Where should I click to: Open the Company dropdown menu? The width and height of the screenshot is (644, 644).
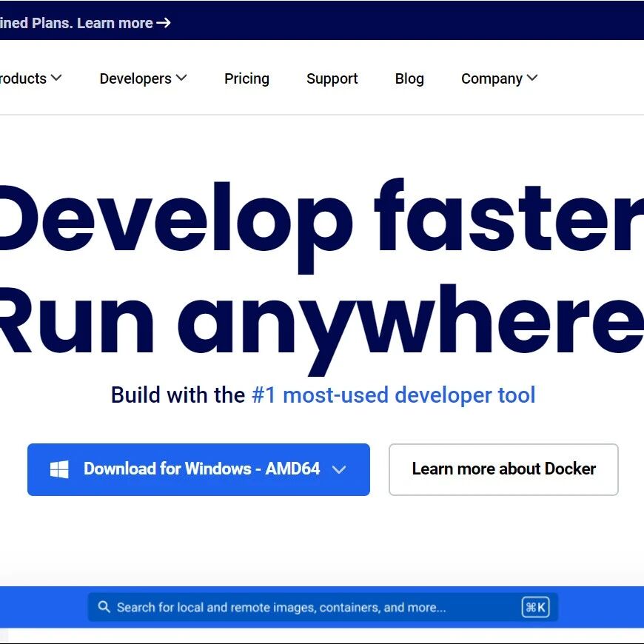(x=499, y=78)
